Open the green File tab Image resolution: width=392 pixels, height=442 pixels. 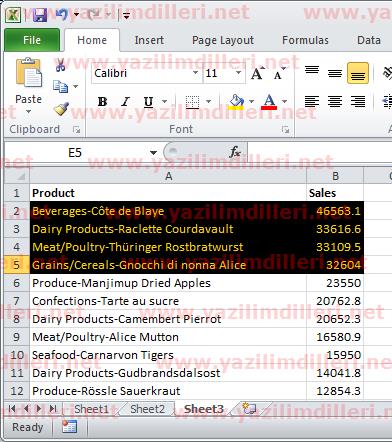coord(32,40)
